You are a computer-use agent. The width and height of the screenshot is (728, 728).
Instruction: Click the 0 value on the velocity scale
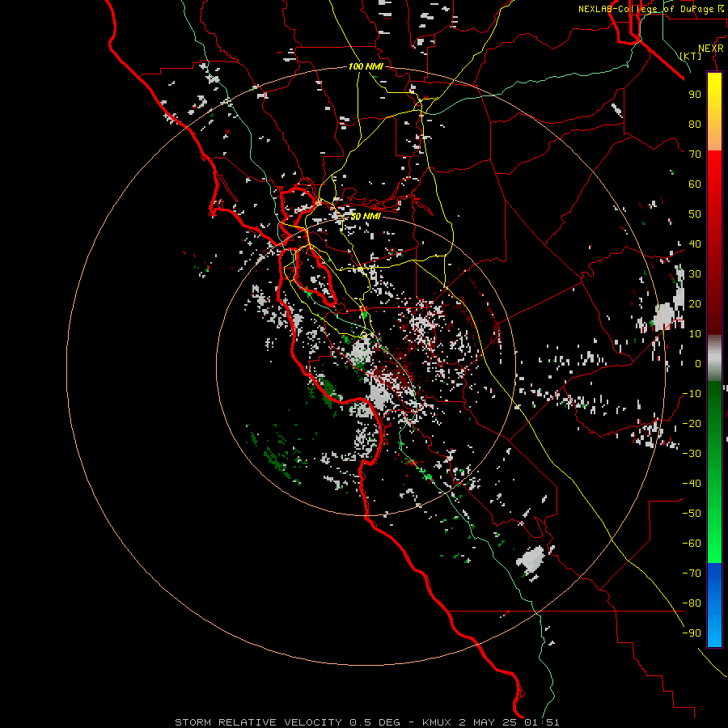click(698, 363)
